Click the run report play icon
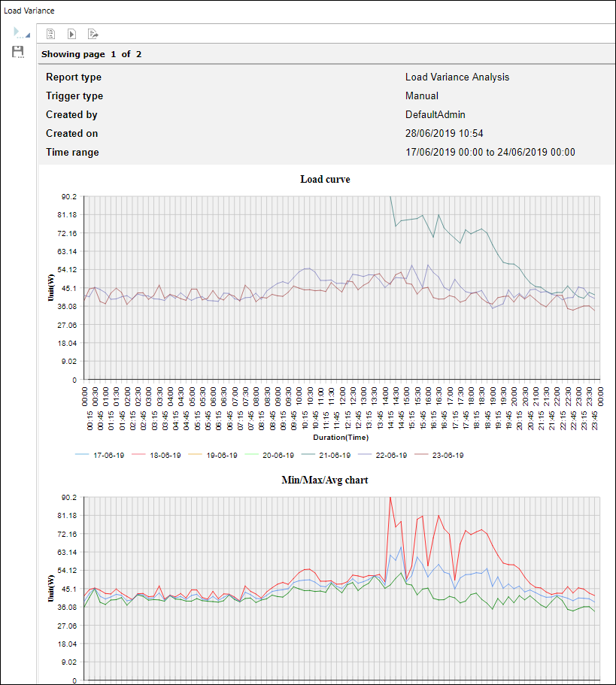 17,32
